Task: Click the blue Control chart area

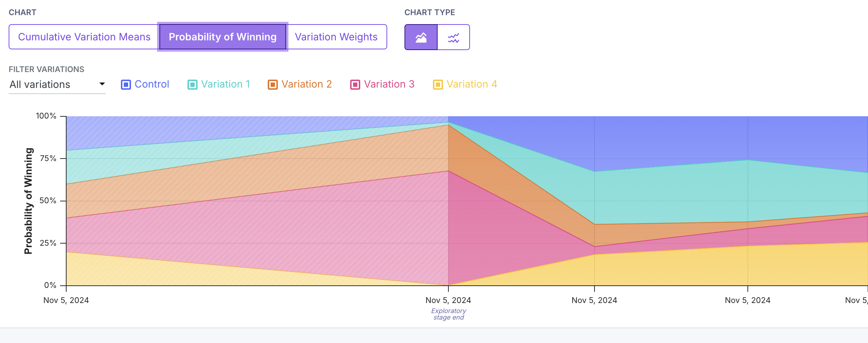Action: click(684, 141)
